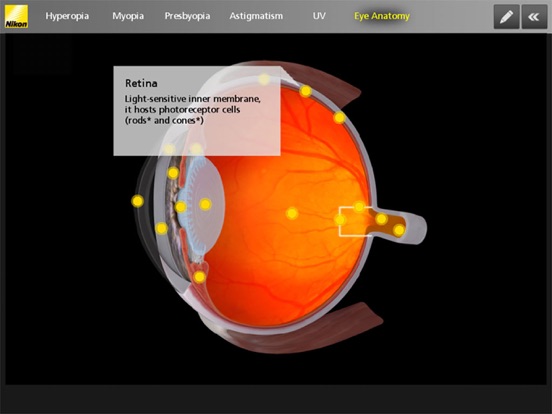Collapse menu with the double-chevron button
The image size is (552, 414).
click(x=534, y=17)
